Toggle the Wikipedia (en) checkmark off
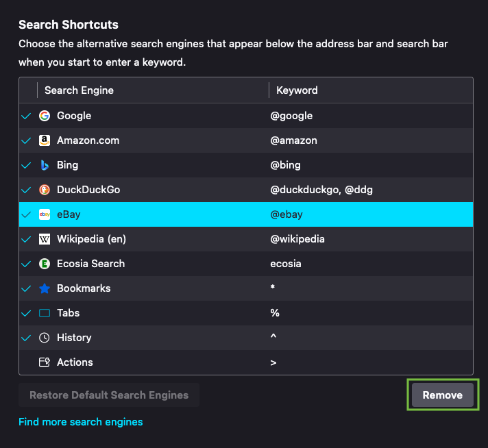Image resolution: width=488 pixels, height=448 pixels. pos(27,239)
